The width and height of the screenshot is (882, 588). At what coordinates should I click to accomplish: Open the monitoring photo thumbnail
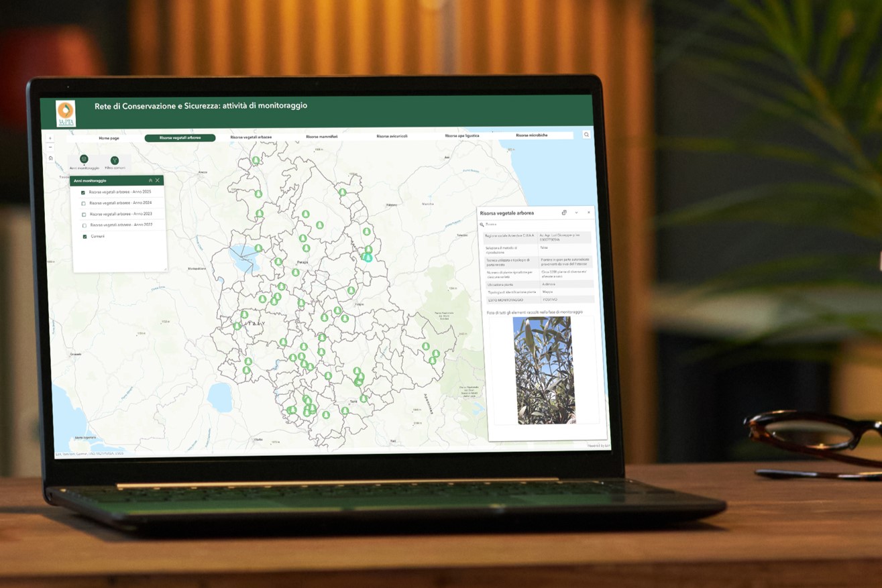(547, 369)
